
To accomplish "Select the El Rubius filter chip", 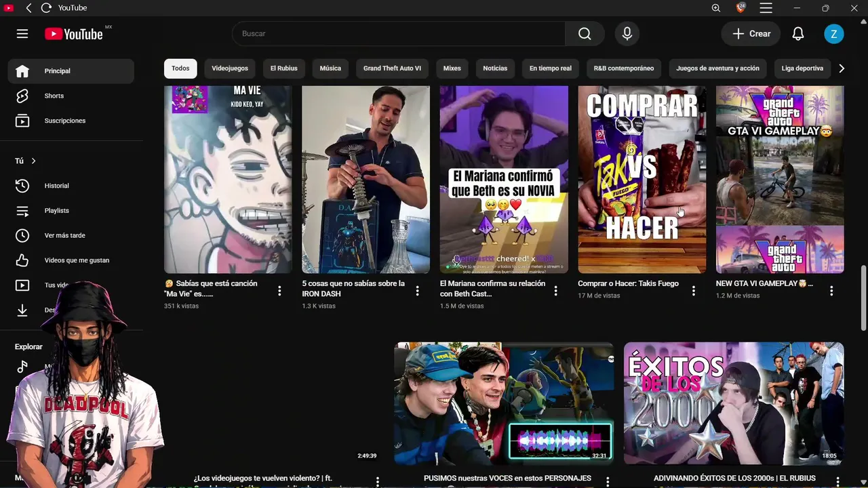I will 284,68.
